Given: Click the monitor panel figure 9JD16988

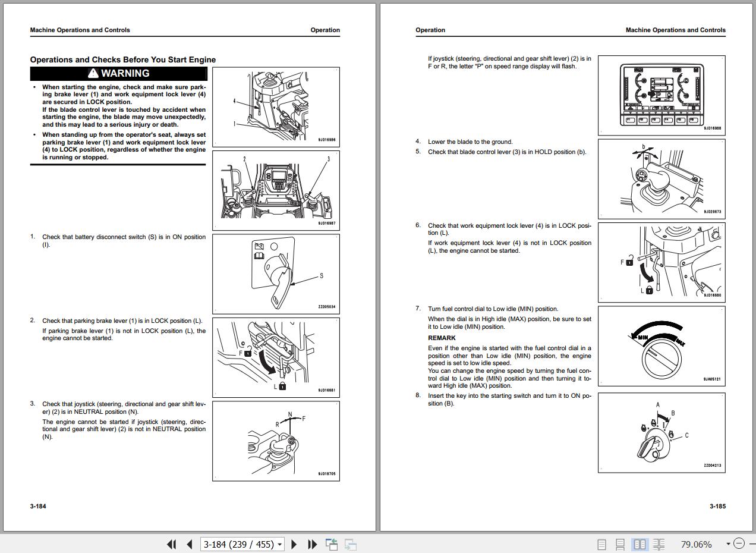Looking at the screenshot, I should (x=661, y=95).
